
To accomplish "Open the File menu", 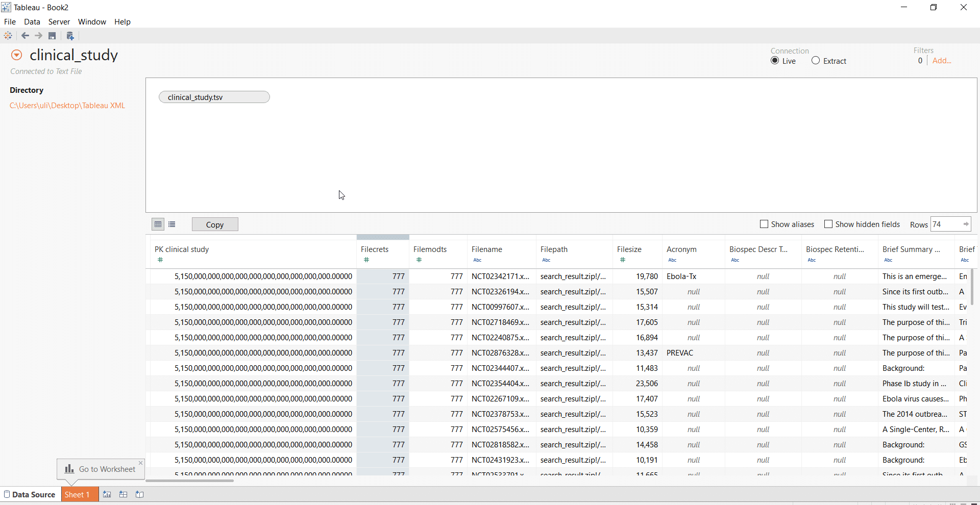I will [10, 22].
